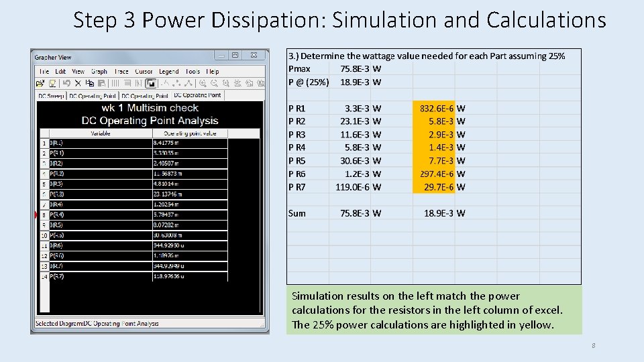Toggle the Show Cursors icon
Screen dimensions: 644x362
(x=139, y=83)
